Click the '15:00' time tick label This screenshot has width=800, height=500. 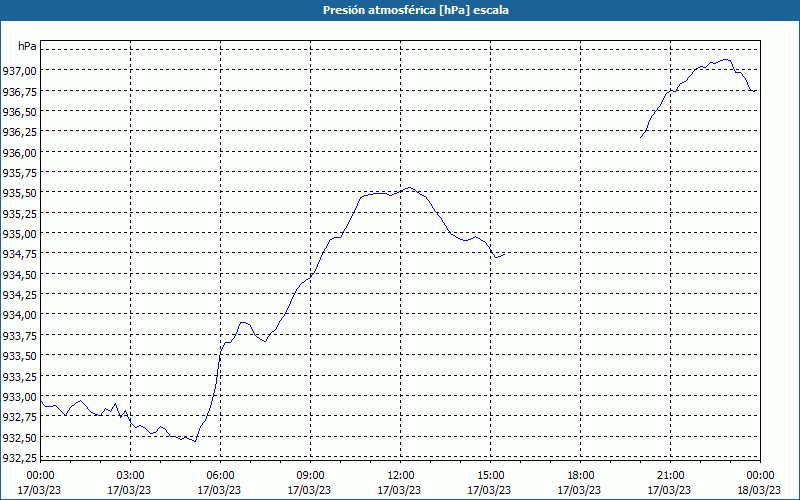(x=490, y=476)
